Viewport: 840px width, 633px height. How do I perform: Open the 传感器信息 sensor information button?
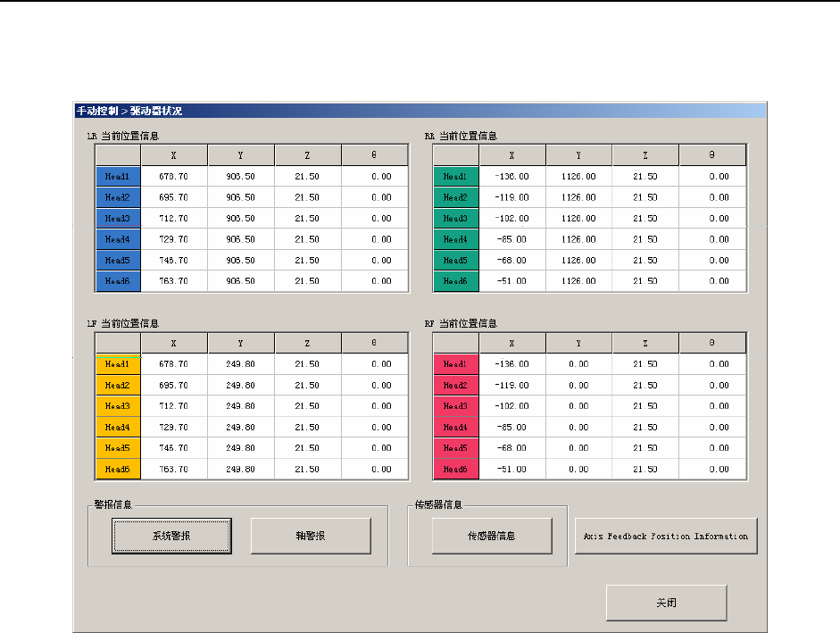pos(492,536)
